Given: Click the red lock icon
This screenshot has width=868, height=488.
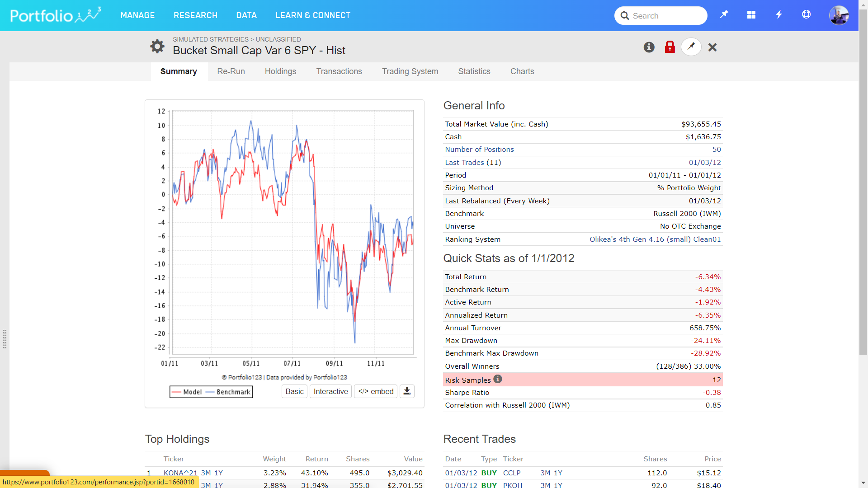Looking at the screenshot, I should (x=670, y=47).
